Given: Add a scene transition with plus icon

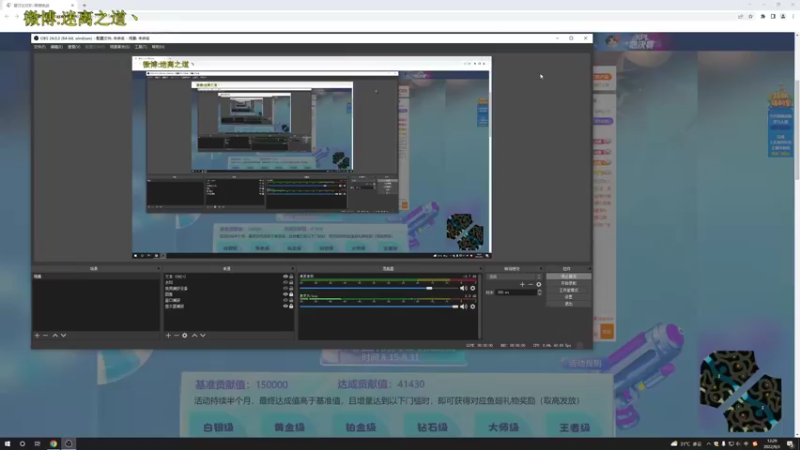Looking at the screenshot, I should pos(522,284).
